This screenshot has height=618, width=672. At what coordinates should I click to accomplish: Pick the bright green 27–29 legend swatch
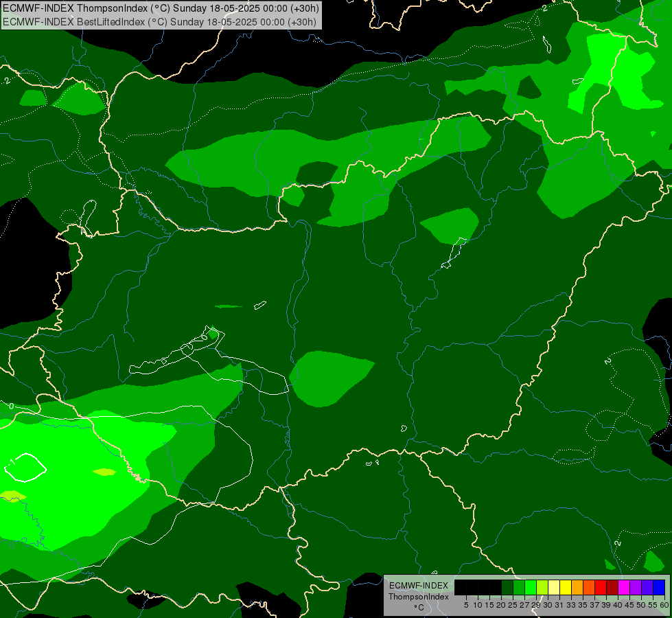[x=531, y=587]
